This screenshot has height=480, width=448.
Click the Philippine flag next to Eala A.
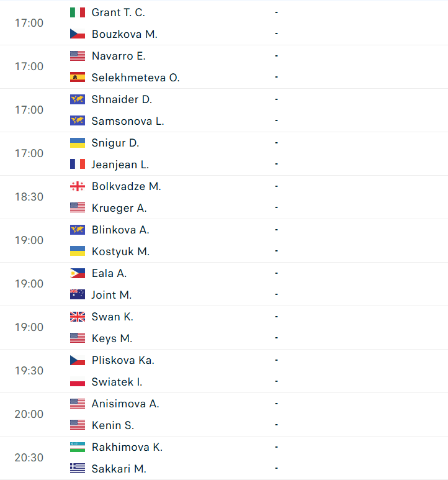pyautogui.click(x=78, y=273)
